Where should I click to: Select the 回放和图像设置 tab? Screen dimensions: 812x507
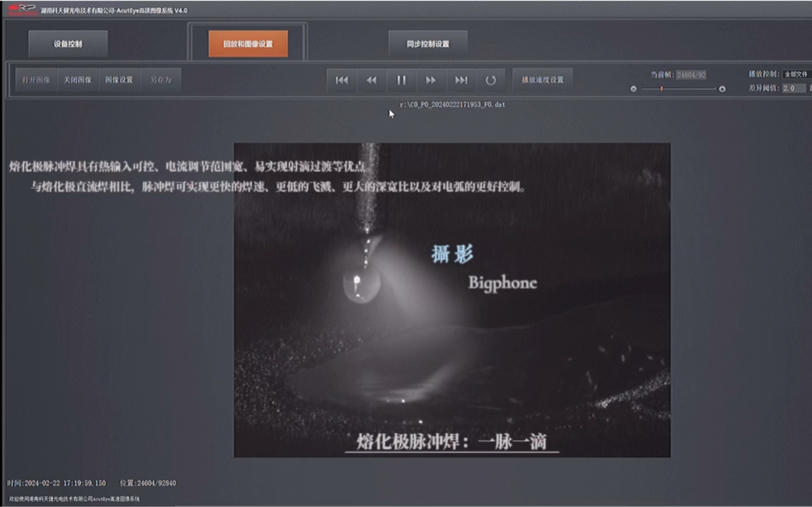(248, 44)
